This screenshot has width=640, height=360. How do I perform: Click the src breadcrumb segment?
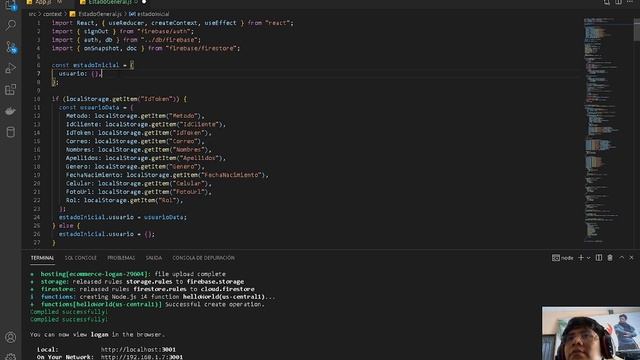coord(32,14)
